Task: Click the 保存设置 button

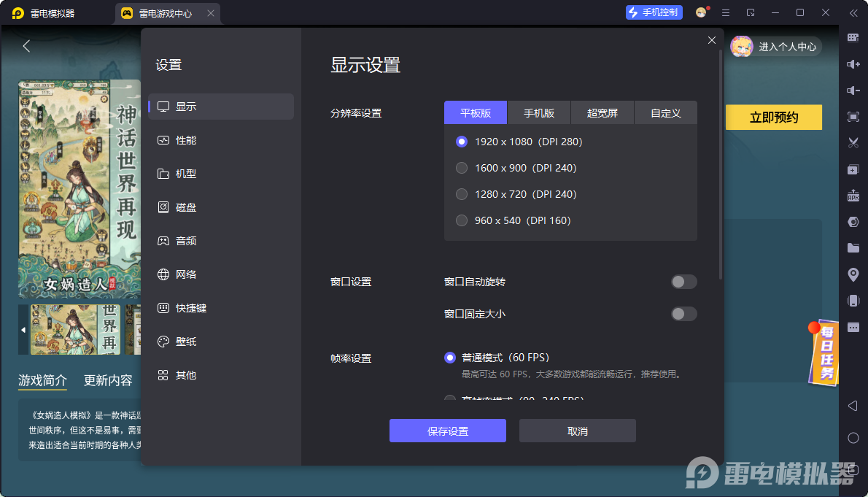Action: [447, 431]
